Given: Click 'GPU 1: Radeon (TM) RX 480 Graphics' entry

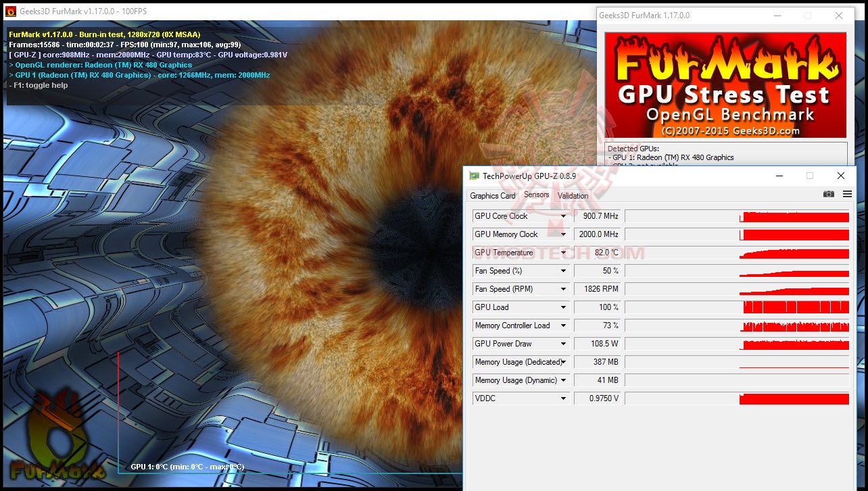Looking at the screenshot, I should (x=671, y=157).
